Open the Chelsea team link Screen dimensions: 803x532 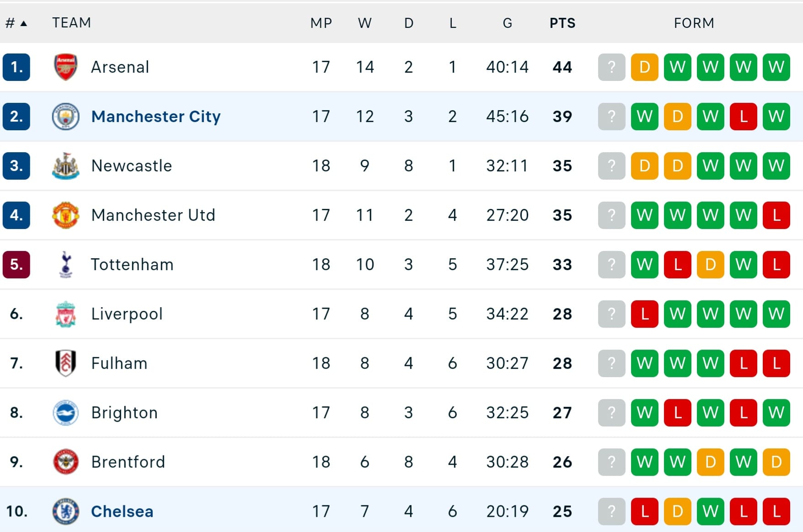coord(122,511)
